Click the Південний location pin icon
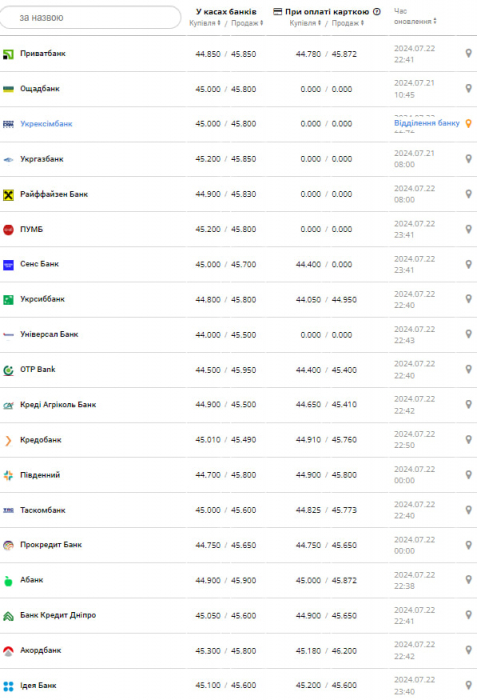The height and width of the screenshot is (700, 477). coord(469,475)
